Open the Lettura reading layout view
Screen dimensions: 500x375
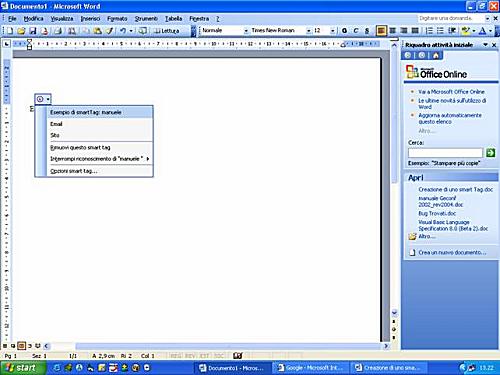point(166,31)
